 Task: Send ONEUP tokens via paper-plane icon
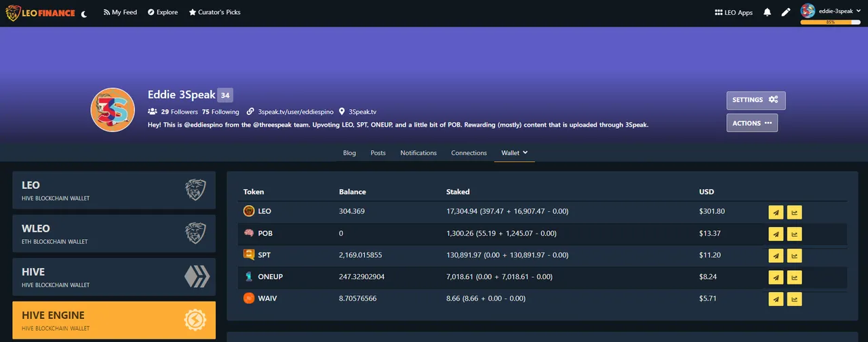776,277
